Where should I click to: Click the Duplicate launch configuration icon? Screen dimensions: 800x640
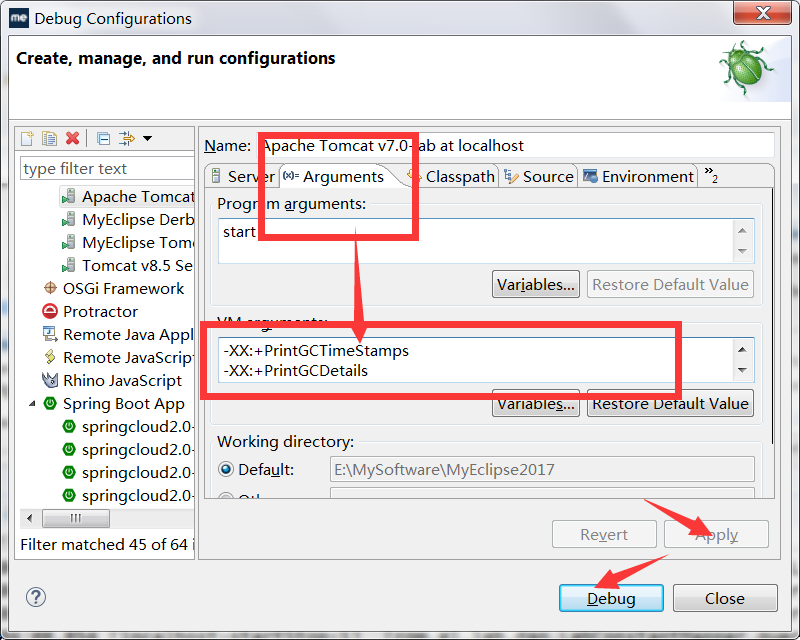tap(49, 138)
